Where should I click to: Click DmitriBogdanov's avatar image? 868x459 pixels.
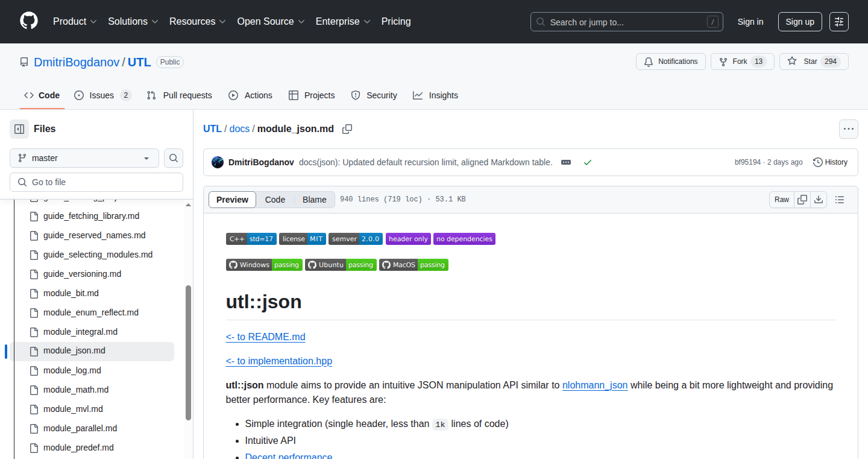point(218,162)
